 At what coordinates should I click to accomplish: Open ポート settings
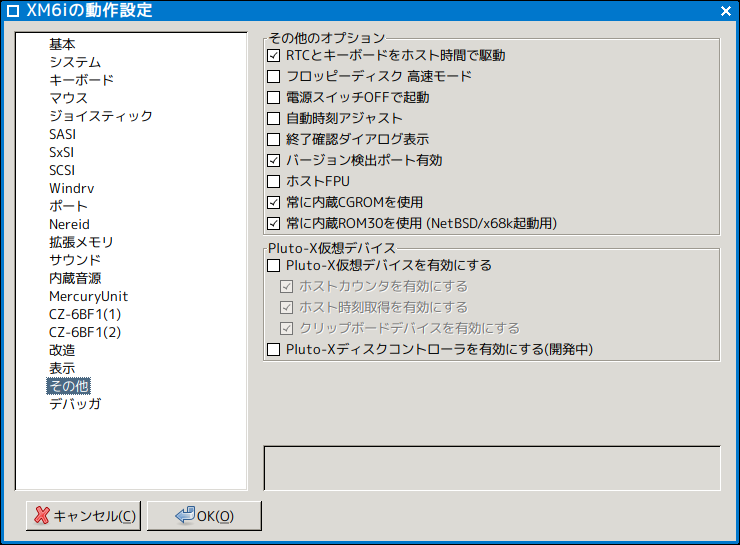point(68,206)
